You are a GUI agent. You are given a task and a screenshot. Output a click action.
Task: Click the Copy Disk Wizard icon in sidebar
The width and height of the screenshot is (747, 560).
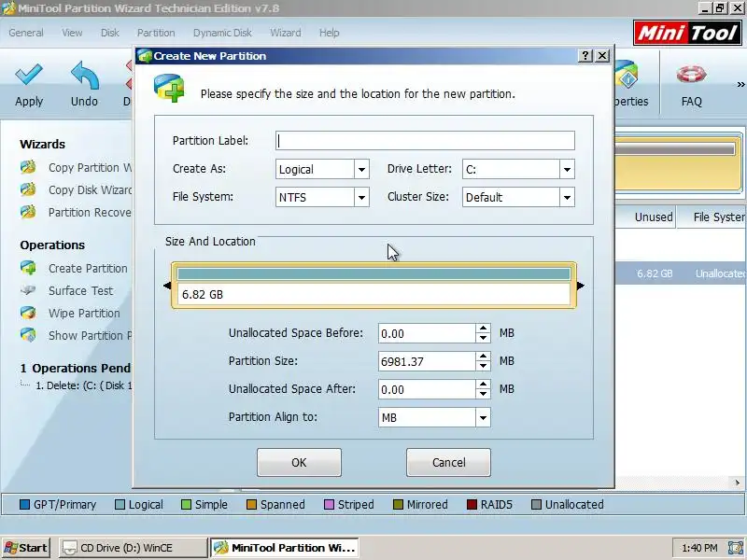coord(28,189)
